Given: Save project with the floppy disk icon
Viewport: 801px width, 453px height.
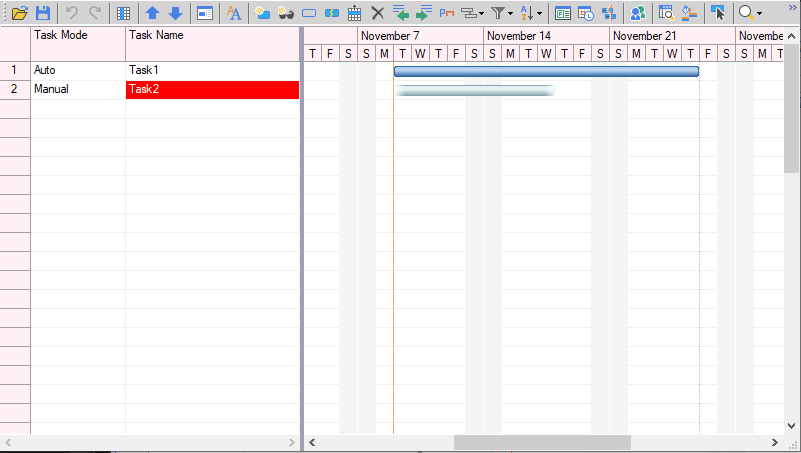Looking at the screenshot, I should 43,13.
